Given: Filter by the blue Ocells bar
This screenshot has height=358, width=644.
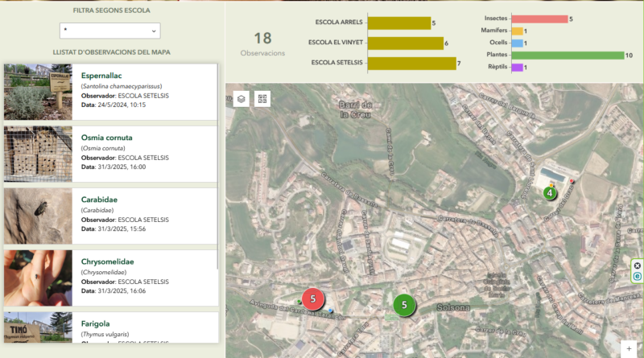Looking at the screenshot, I should pyautogui.click(x=517, y=43).
